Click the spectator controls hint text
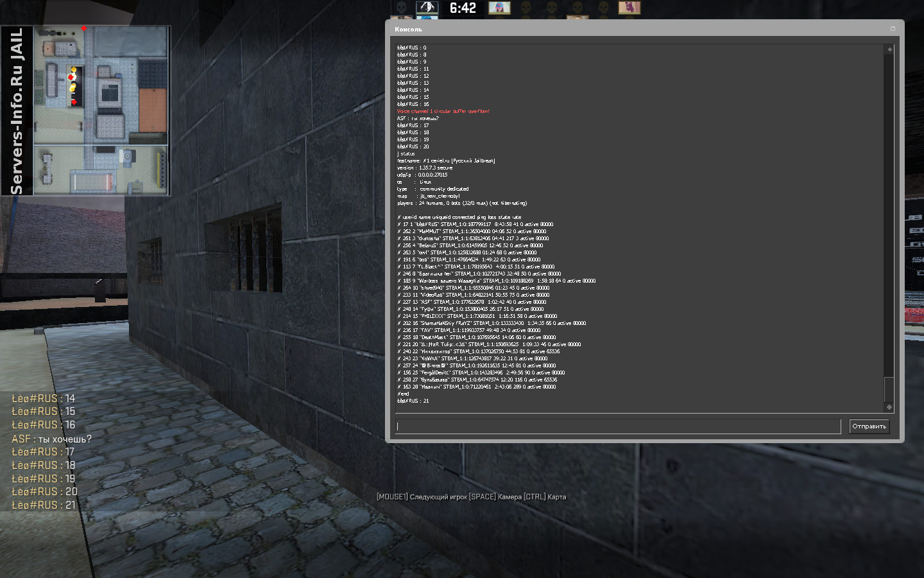The image size is (924, 578). pos(471,497)
